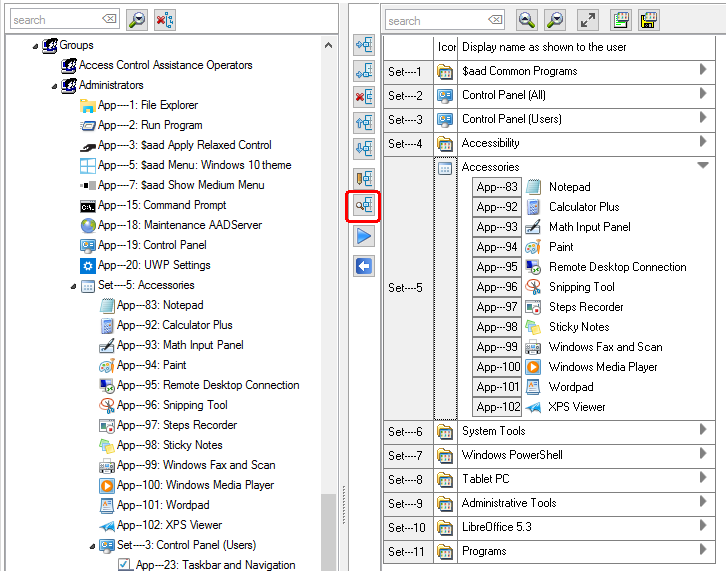Viewport: 726px width, 571px height.
Task: Click red X tree icon beside left search magnifier
Action: click(x=165, y=19)
